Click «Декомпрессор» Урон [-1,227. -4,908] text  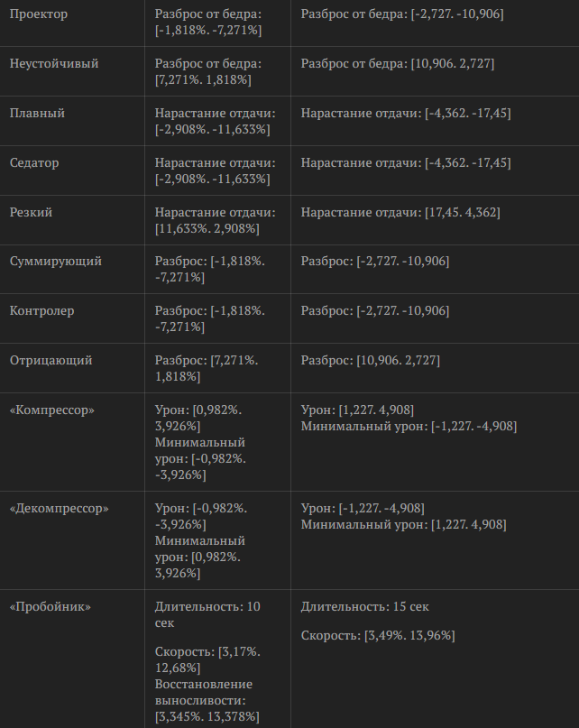[x=363, y=509]
